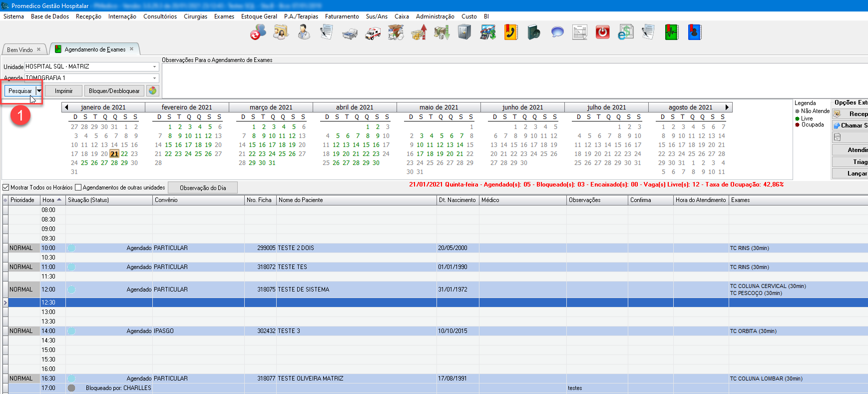Screen dimensions: 868x394
Task: Open the Faturamento menu
Action: pos(342,16)
